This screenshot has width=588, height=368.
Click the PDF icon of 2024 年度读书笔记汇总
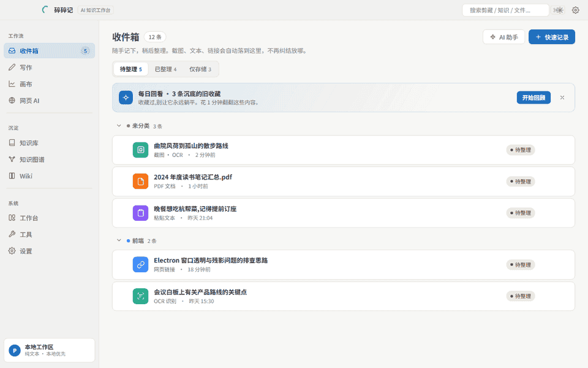tap(140, 182)
